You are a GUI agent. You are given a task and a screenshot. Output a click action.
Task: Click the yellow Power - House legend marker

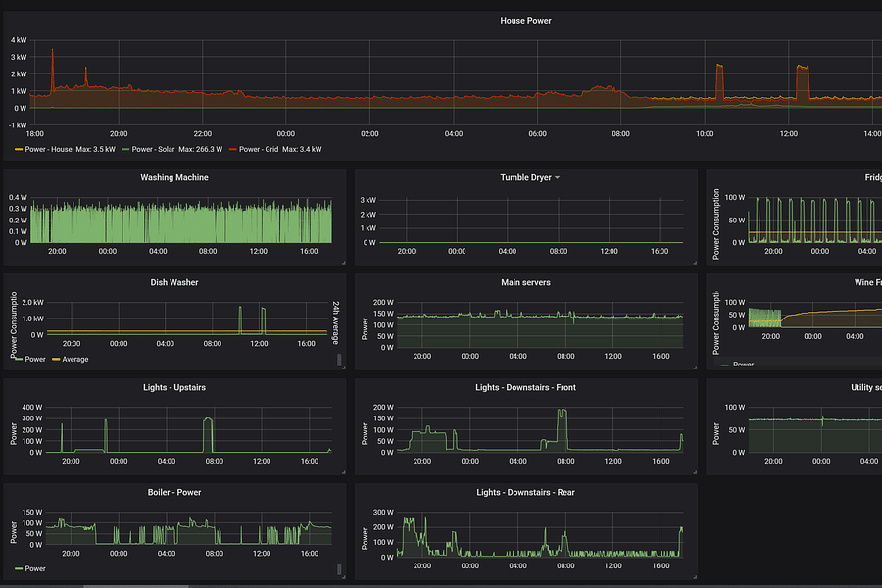pyautogui.click(x=18, y=149)
